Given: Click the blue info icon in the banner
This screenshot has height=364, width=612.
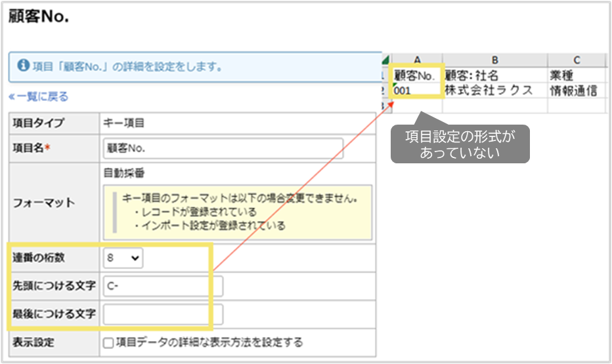Looking at the screenshot, I should 24,66.
